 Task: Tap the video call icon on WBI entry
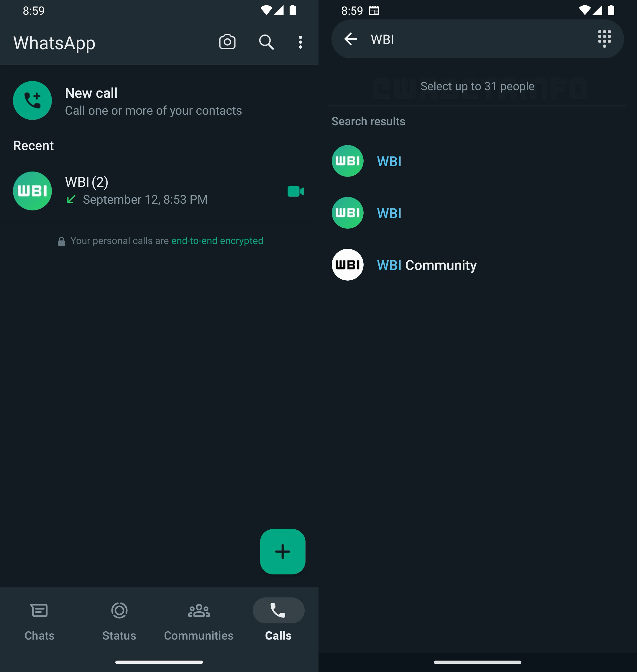296,190
